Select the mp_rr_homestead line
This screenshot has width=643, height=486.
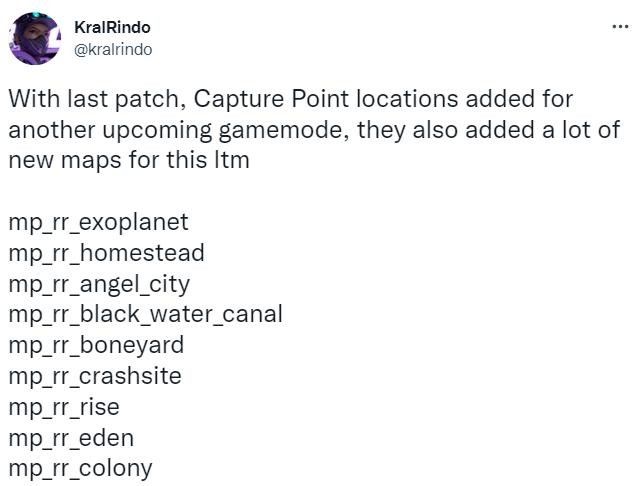coord(106,252)
